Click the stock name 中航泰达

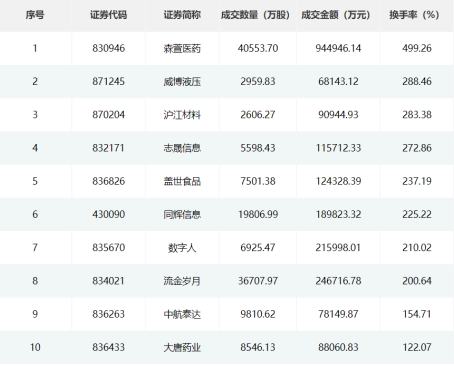point(182,314)
